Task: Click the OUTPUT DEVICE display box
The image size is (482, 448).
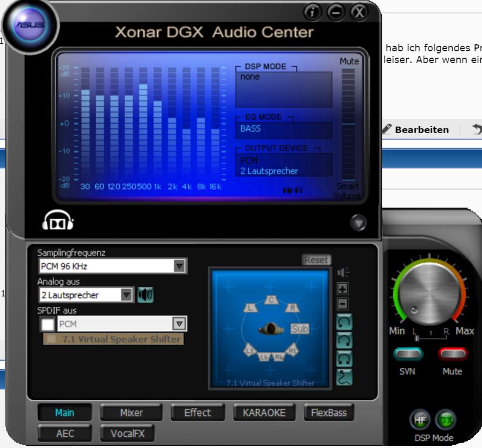Action: [284, 165]
